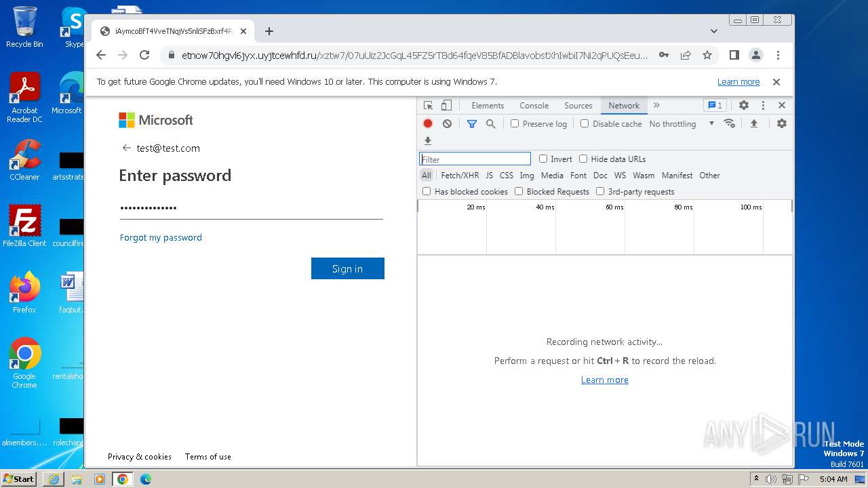Screen dimensions: 868x488
Task: Open DevTools settings gear
Action: click(744, 106)
